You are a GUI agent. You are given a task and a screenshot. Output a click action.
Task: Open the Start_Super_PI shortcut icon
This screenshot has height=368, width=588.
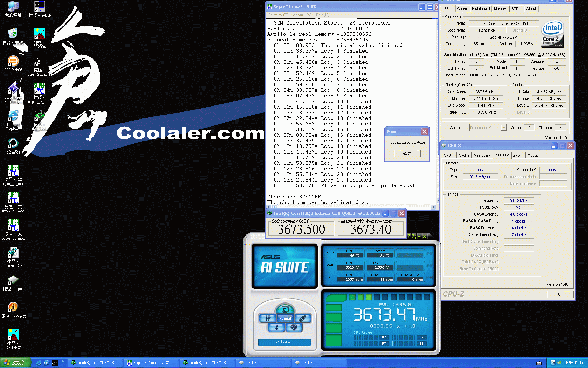coord(40,66)
